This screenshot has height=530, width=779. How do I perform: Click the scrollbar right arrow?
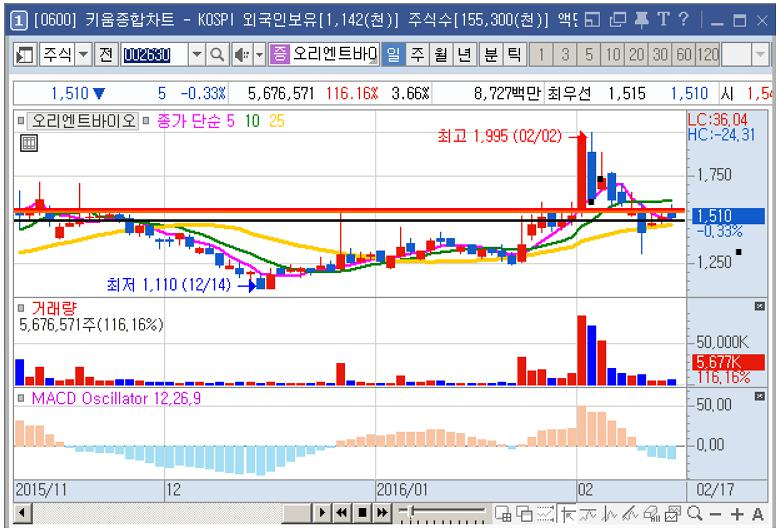[x=322, y=512]
